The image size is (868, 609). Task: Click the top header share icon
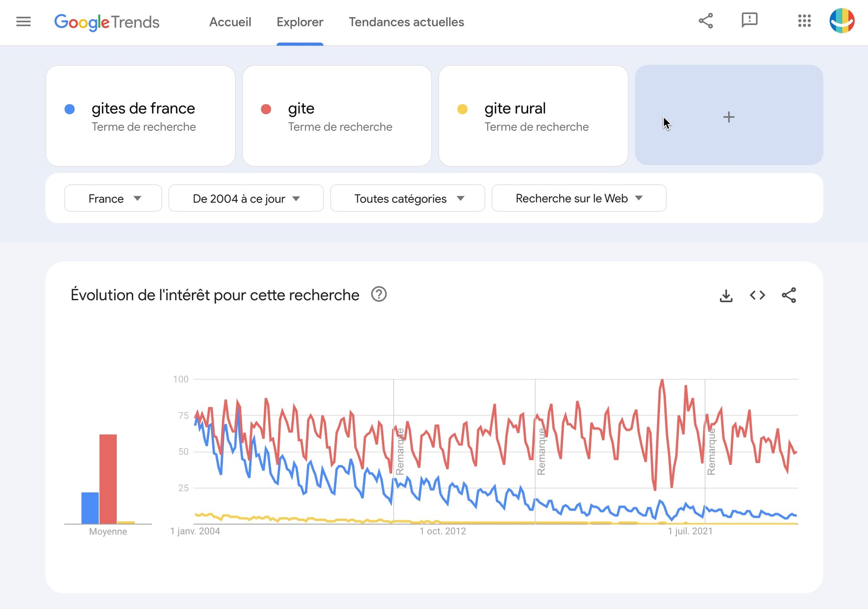click(706, 21)
